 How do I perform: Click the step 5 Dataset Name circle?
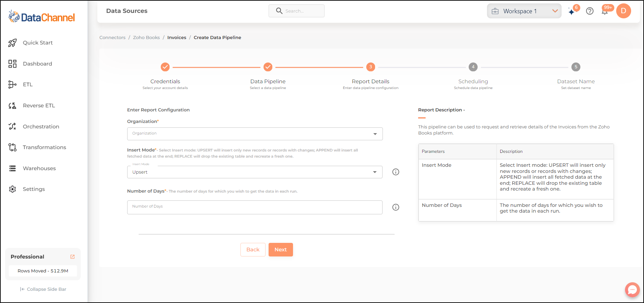point(576,67)
